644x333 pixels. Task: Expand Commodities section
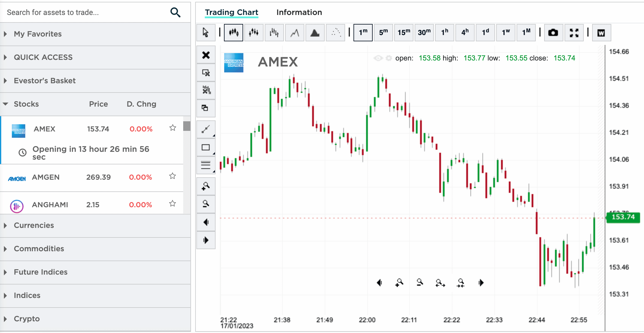click(95, 249)
